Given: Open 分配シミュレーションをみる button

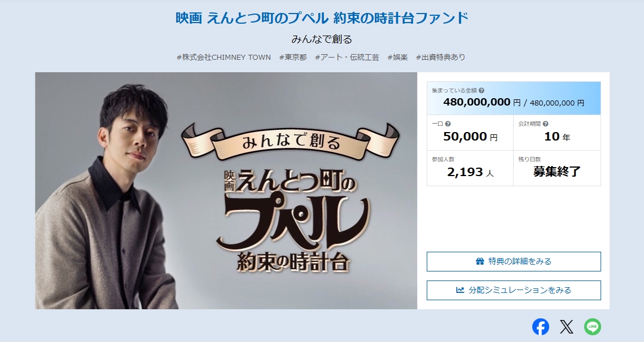Looking at the screenshot, I should pyautogui.click(x=514, y=290).
